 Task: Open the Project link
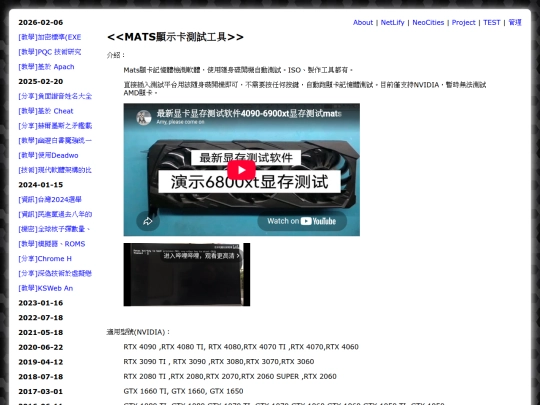coord(464,22)
